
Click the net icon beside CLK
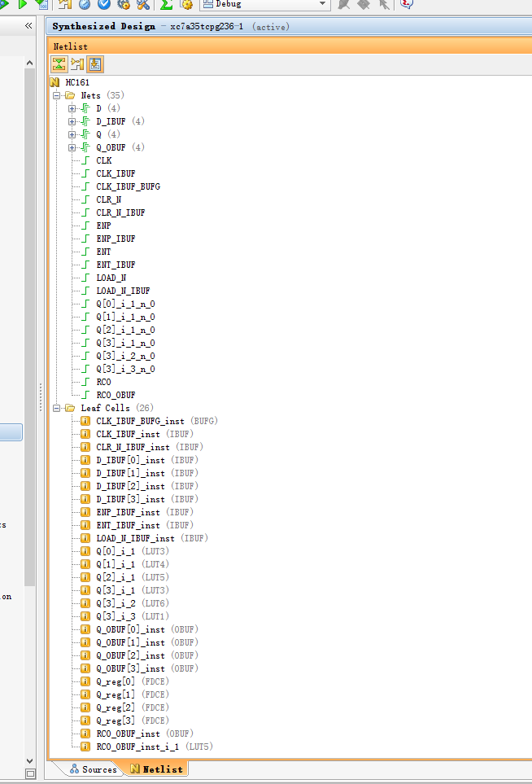[x=86, y=160]
